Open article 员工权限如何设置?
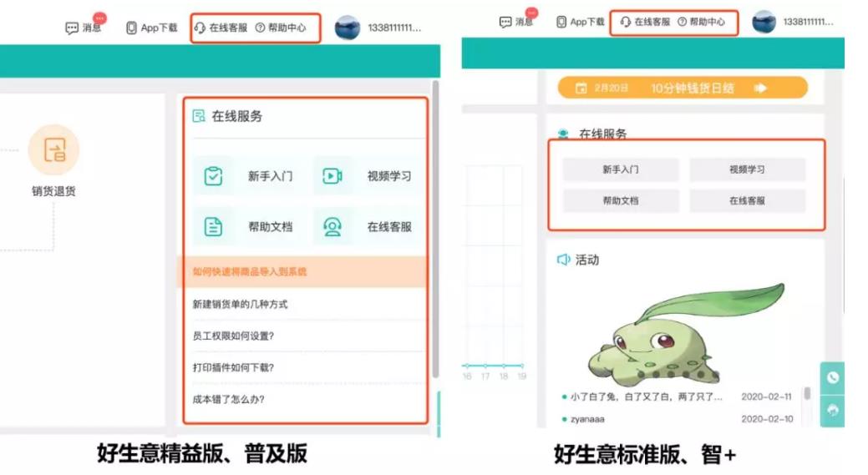Image resolution: width=868 pixels, height=475 pixels. tap(233, 336)
